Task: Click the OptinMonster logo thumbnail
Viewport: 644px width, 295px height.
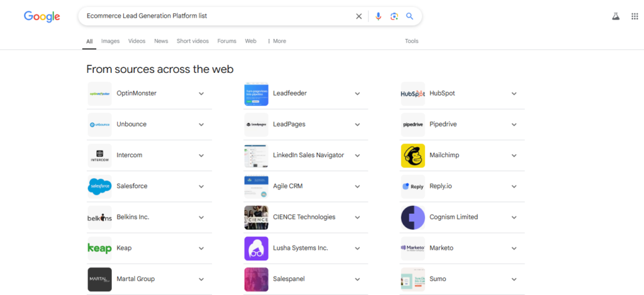Action: [x=99, y=94]
